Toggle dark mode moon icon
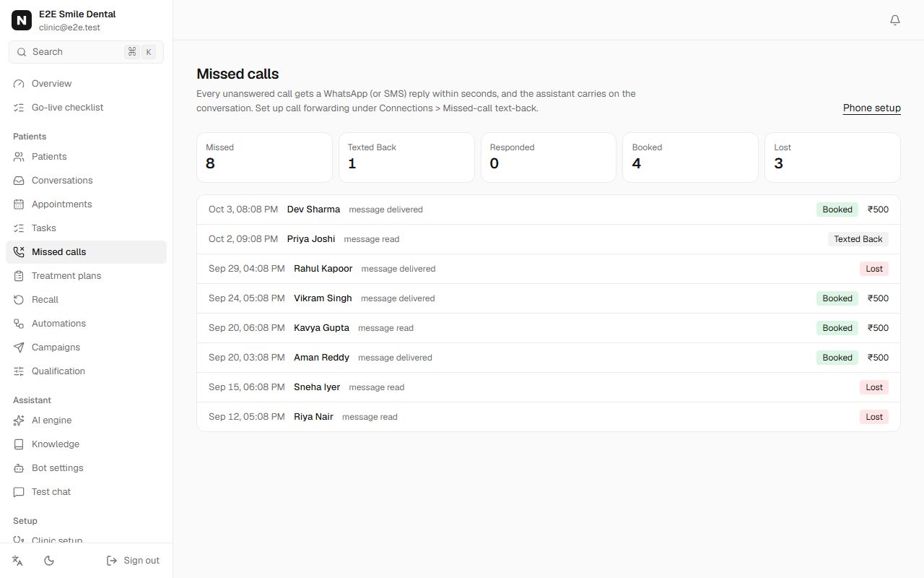The width and height of the screenshot is (924, 578). point(49,561)
